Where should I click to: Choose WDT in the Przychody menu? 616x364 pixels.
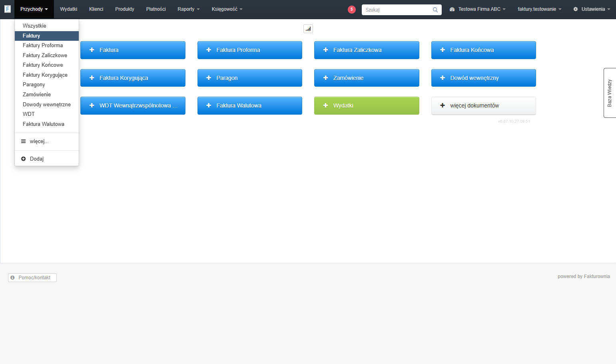pyautogui.click(x=47, y=114)
